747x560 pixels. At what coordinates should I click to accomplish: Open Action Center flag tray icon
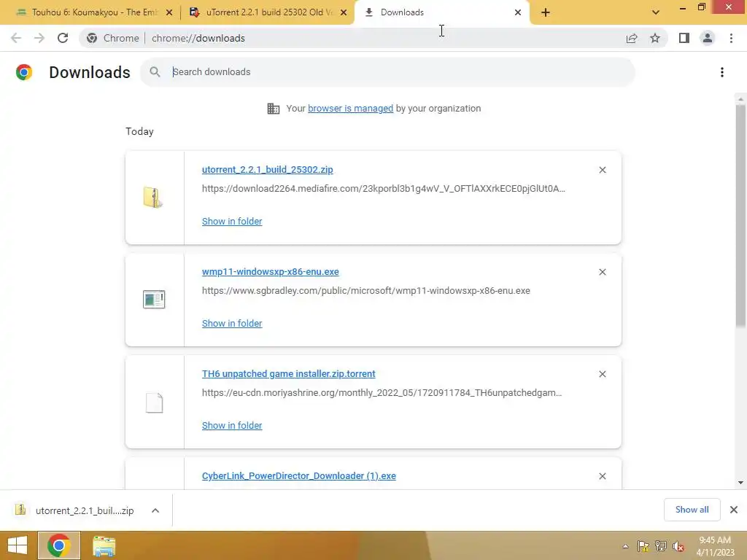[x=643, y=546]
